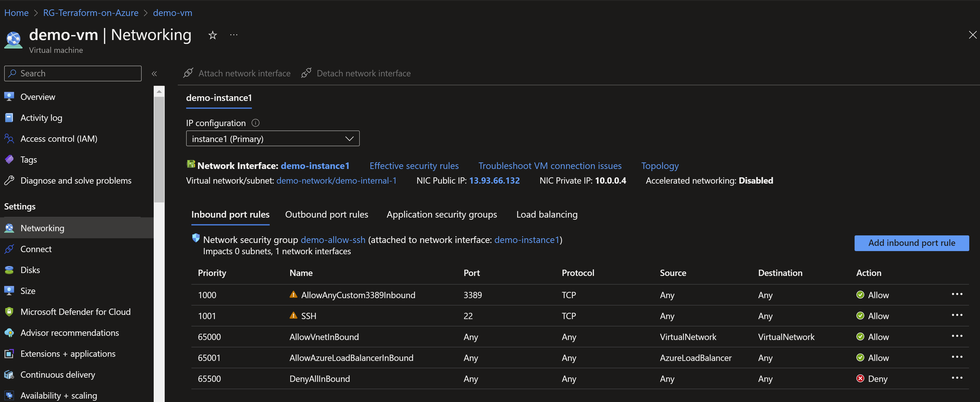Click the Activity log icon
This screenshot has width=980, height=402.
pos(9,117)
